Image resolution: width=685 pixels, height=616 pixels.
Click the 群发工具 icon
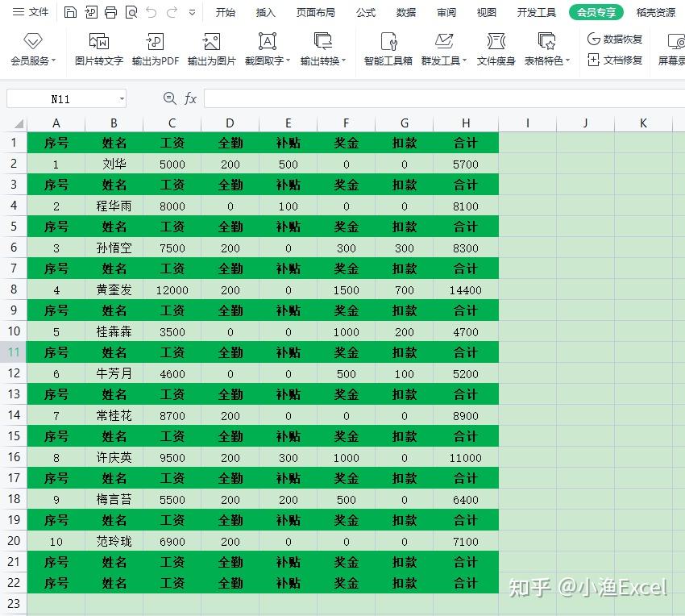(444, 42)
